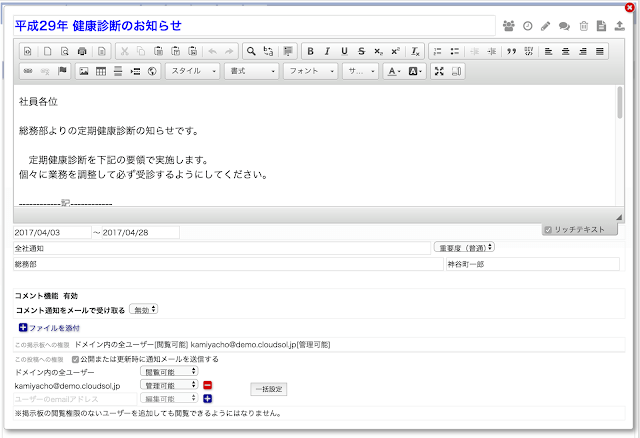The width and height of the screenshot is (640, 438).
Task: Click the 一括設定 button
Action: pyautogui.click(x=268, y=387)
